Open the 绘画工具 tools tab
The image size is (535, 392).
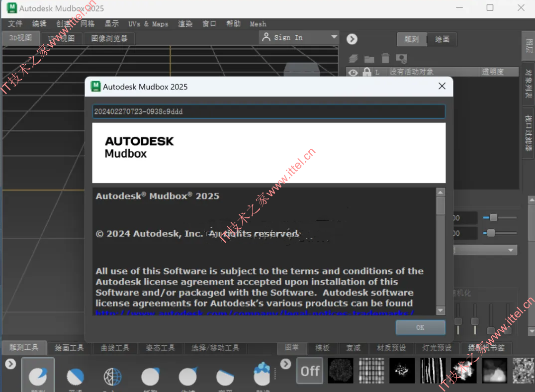(69, 348)
